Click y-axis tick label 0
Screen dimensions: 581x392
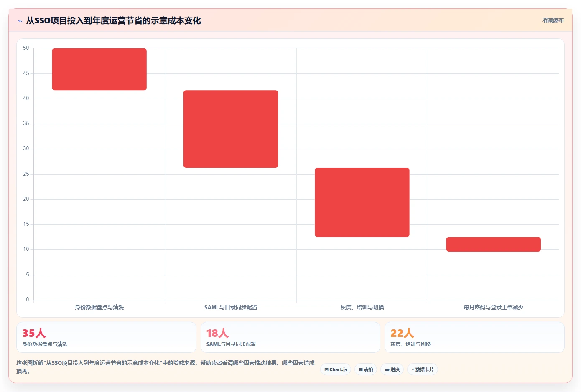[x=28, y=300]
